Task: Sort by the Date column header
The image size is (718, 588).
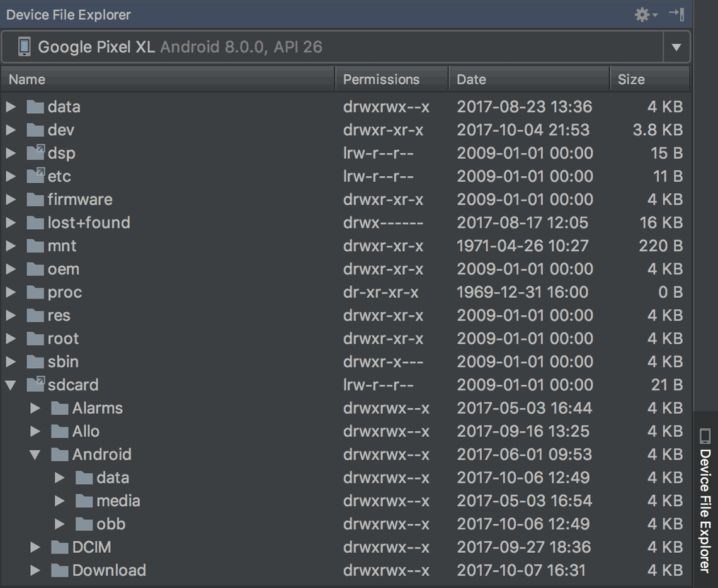Action: click(x=471, y=79)
